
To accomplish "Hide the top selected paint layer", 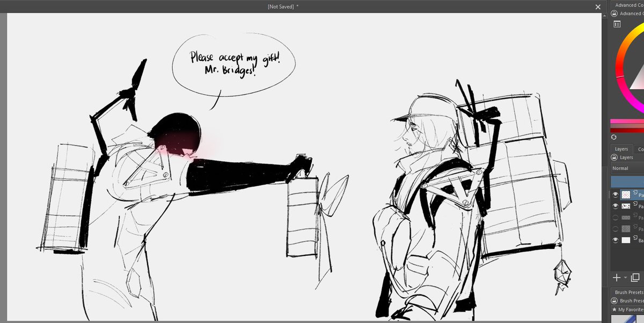I will click(x=616, y=195).
